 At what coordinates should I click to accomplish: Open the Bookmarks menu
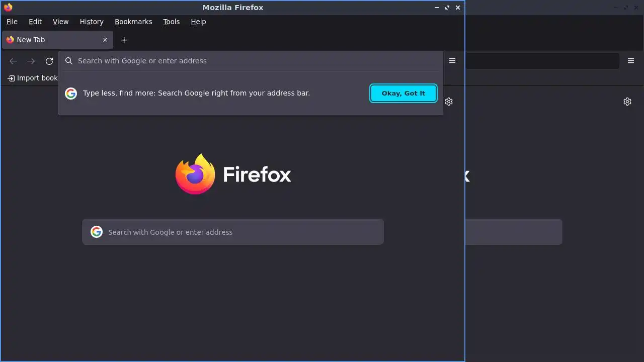tap(133, 22)
